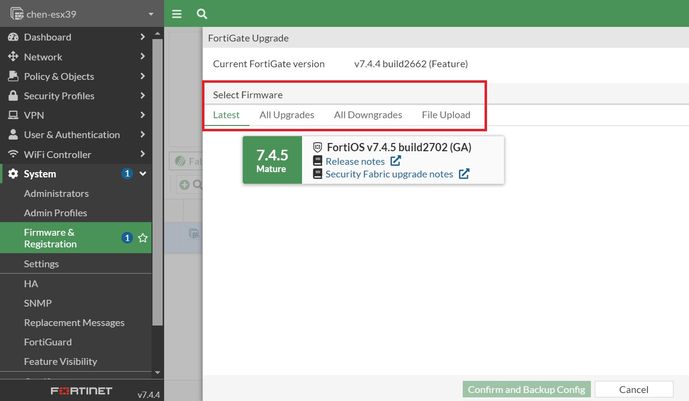Screen dimensions: 689x401
Task: Expand the User & Authentication chevron
Action: pos(142,134)
